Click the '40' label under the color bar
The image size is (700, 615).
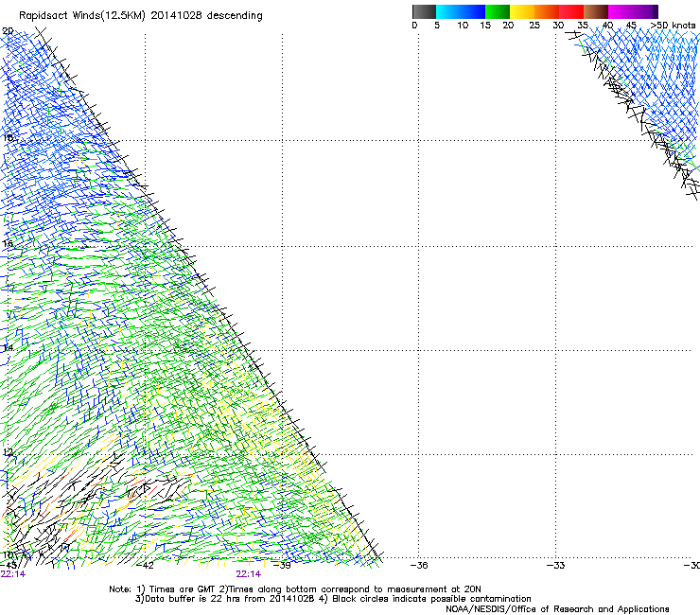coord(607,26)
